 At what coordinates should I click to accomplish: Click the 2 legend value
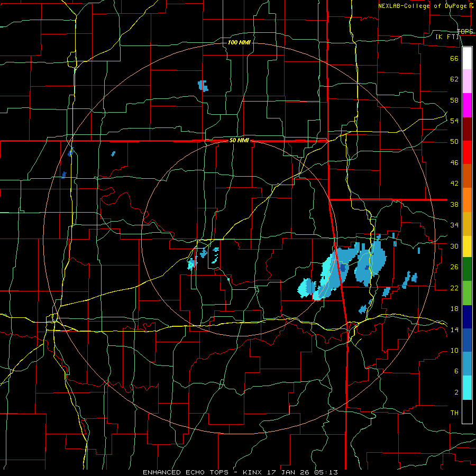point(456,392)
